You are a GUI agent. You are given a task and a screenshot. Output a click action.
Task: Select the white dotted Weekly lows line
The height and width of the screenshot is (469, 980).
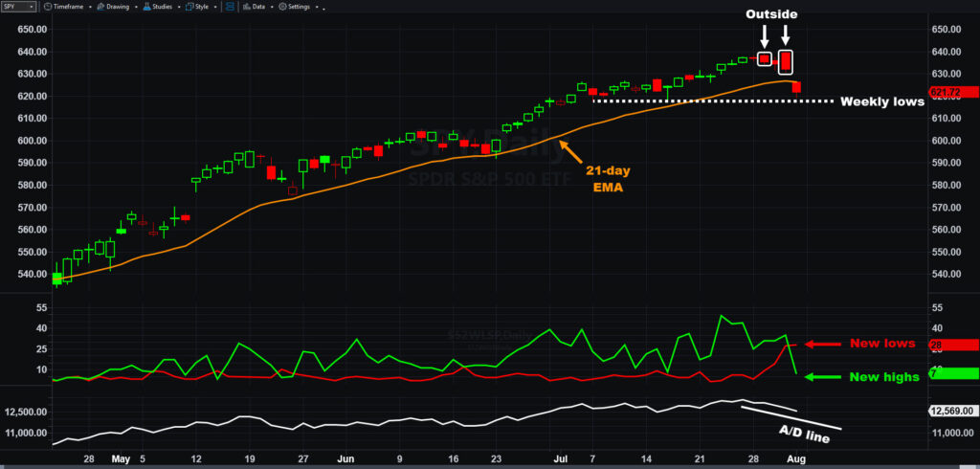pos(708,100)
